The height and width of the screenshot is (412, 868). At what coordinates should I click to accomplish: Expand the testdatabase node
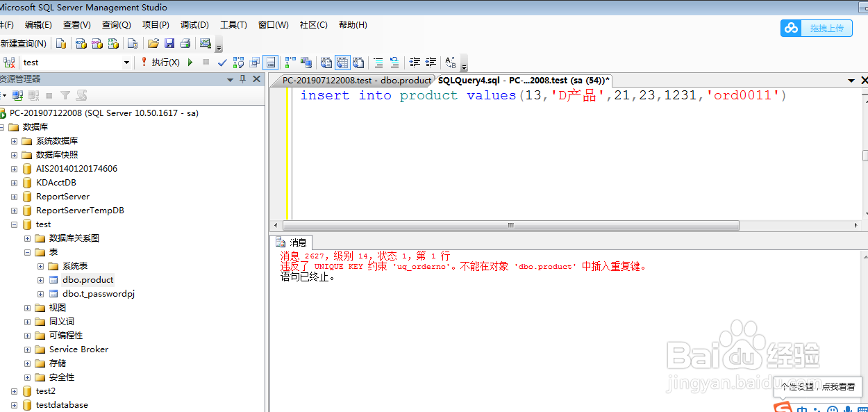tap(14, 405)
